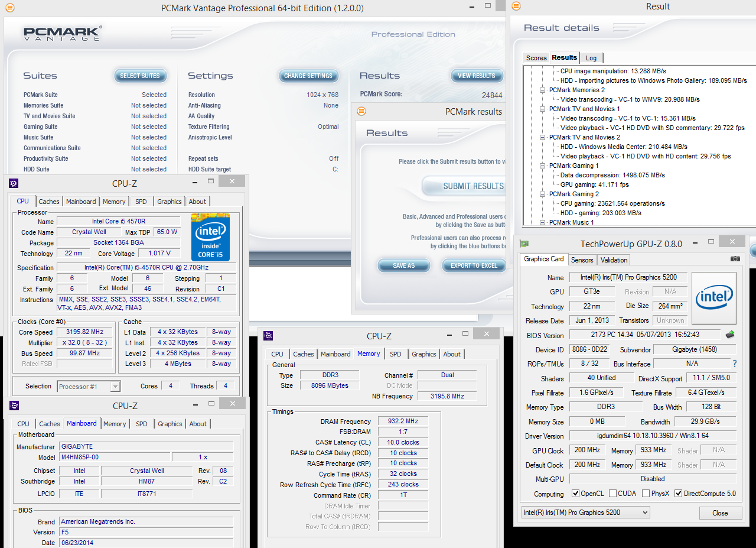The image size is (756, 548).
Task: Click the Intel logo in GPU-Z
Action: point(714,299)
